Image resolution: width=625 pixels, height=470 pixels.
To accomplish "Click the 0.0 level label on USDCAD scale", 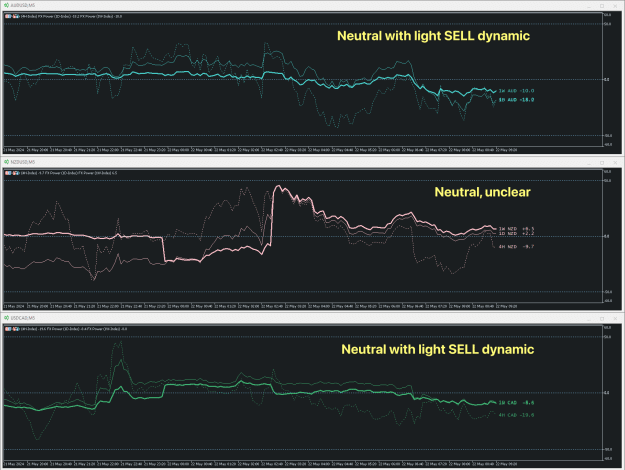I will tap(606, 393).
